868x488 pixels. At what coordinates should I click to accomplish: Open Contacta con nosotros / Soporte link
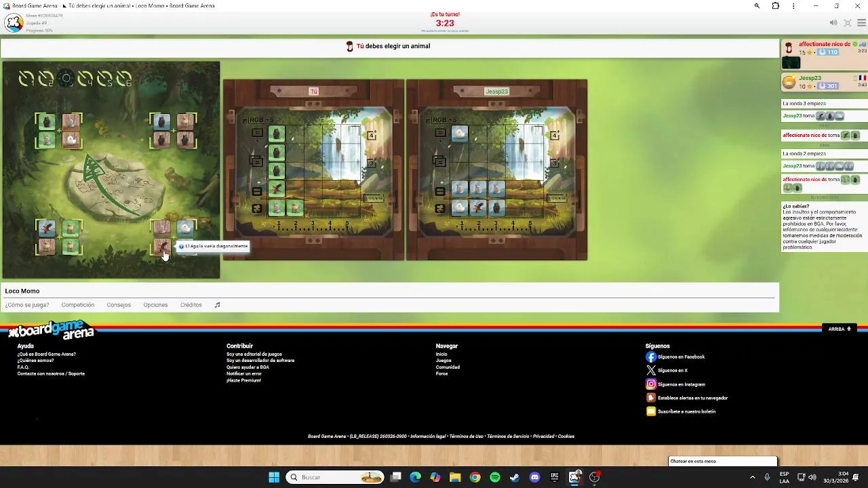click(51, 373)
